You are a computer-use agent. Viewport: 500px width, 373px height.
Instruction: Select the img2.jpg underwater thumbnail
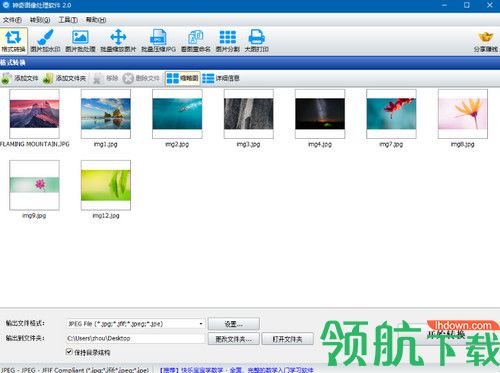pyautogui.click(x=177, y=114)
